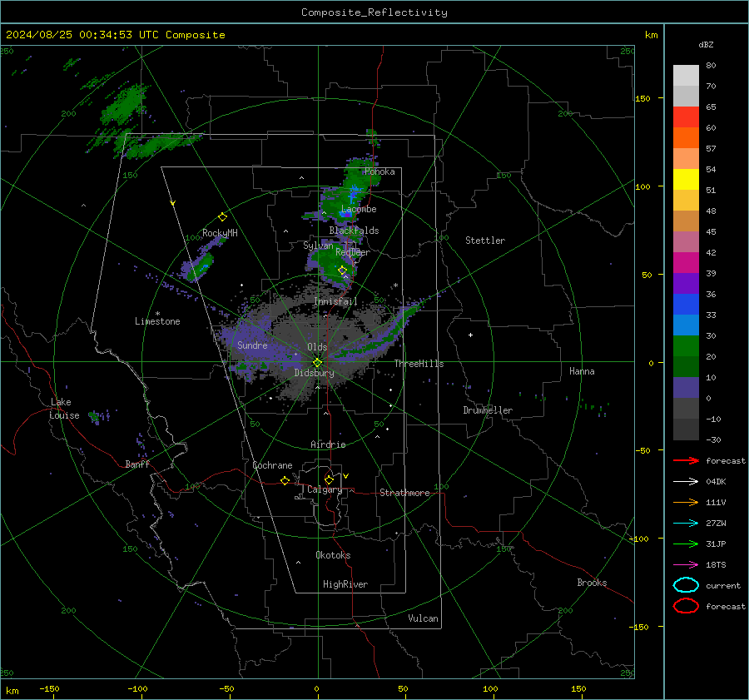Viewport: 749px width, 700px height.
Task: Click the Drumheller city label
Action: click(488, 410)
